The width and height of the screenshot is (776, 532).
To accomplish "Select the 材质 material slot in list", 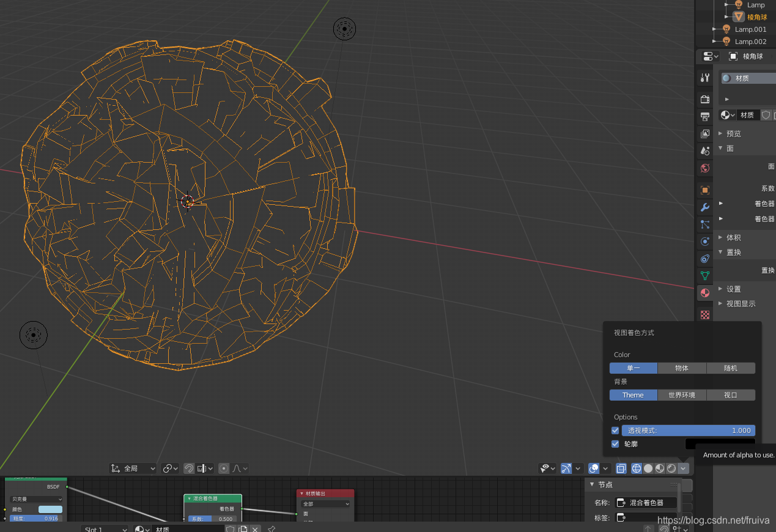I will (x=749, y=78).
